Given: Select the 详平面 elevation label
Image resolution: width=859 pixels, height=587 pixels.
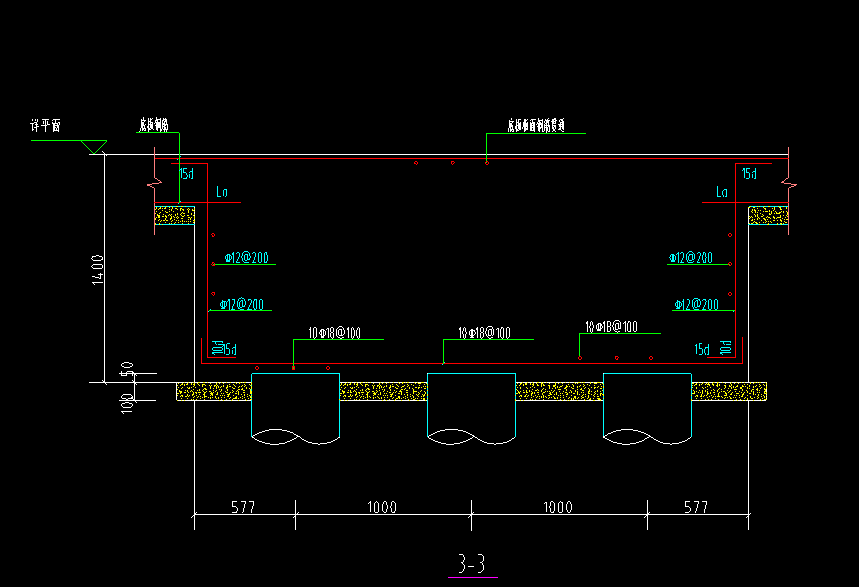Looking at the screenshot, I should coord(46,127).
